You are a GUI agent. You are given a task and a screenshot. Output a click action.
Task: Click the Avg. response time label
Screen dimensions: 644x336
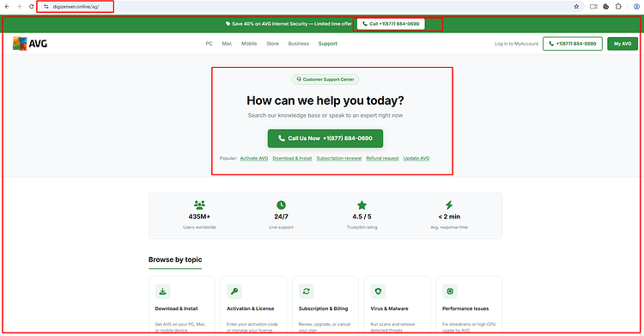(449, 227)
